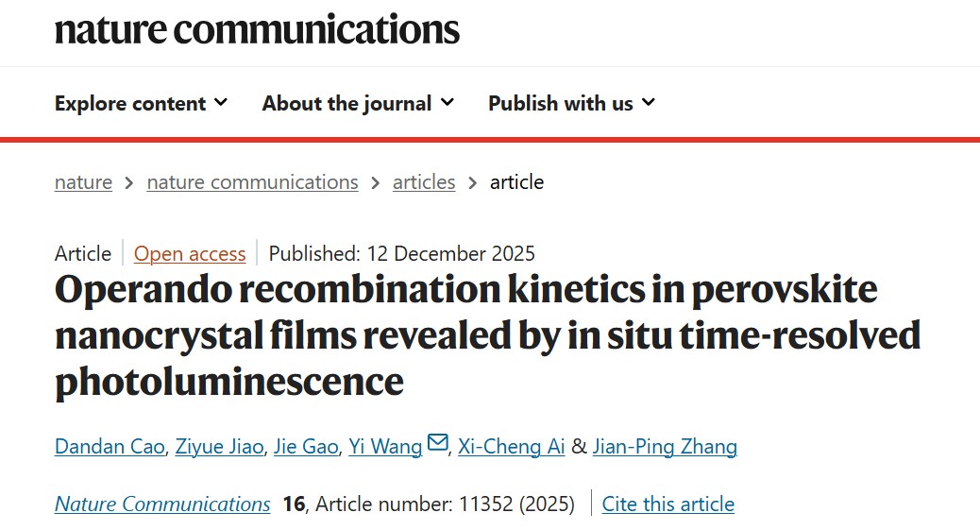Screen dimensions: 980x530
Task: Expand the Explore content menu
Action: tap(141, 103)
